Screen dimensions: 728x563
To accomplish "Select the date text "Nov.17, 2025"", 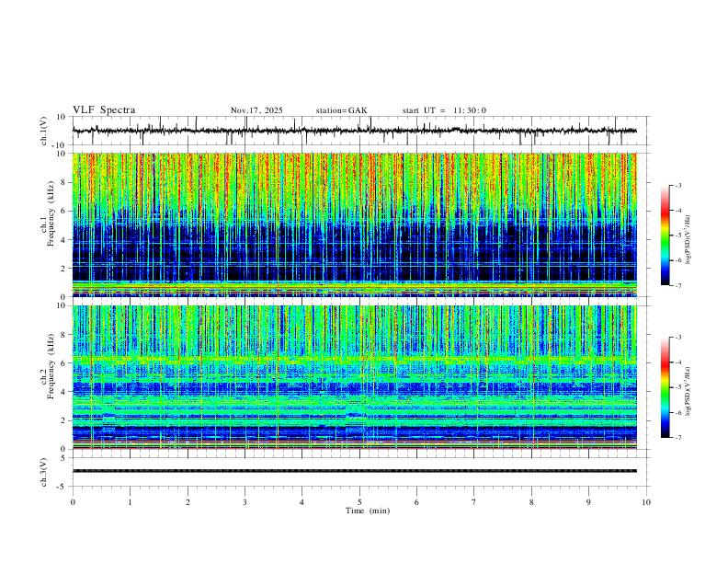I will 256,110.
